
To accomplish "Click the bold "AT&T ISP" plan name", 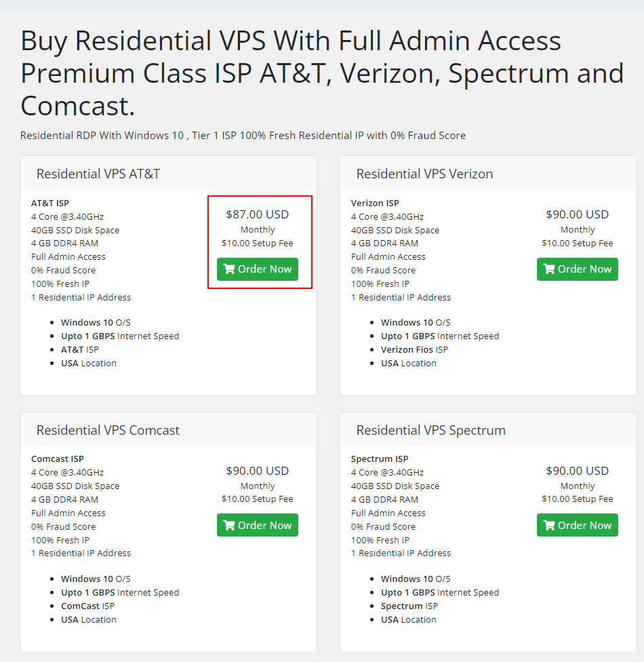I will [x=50, y=203].
